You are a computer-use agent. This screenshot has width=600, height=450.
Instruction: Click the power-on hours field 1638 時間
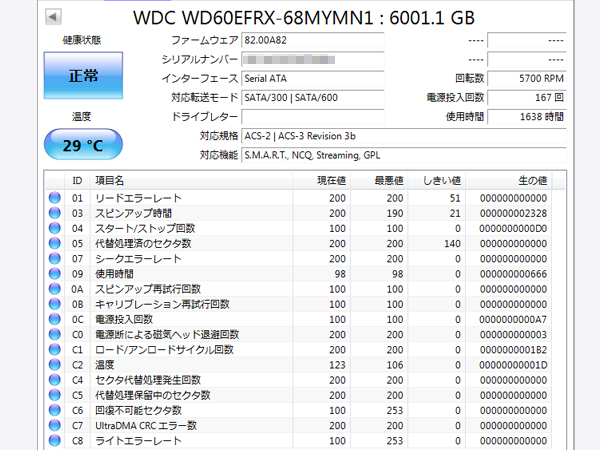[527, 117]
